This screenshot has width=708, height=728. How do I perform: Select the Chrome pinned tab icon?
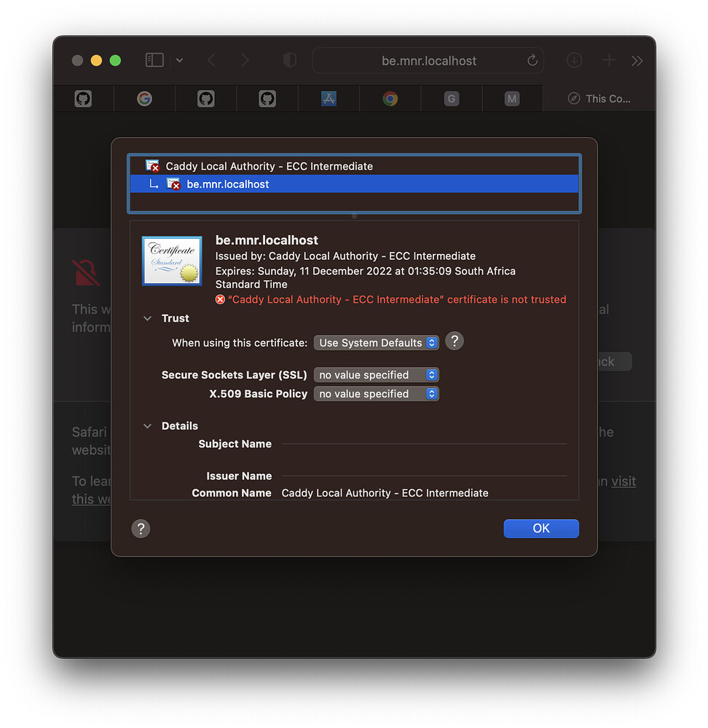point(390,98)
